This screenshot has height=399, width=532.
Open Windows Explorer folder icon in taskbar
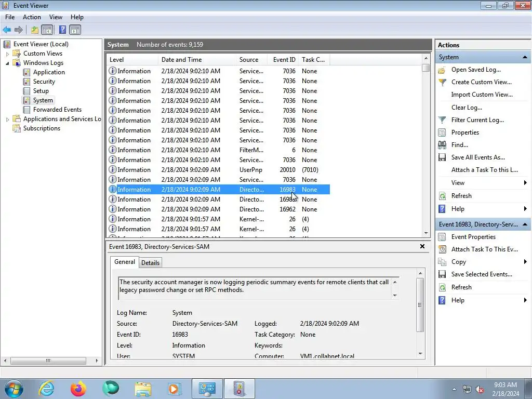(143, 389)
